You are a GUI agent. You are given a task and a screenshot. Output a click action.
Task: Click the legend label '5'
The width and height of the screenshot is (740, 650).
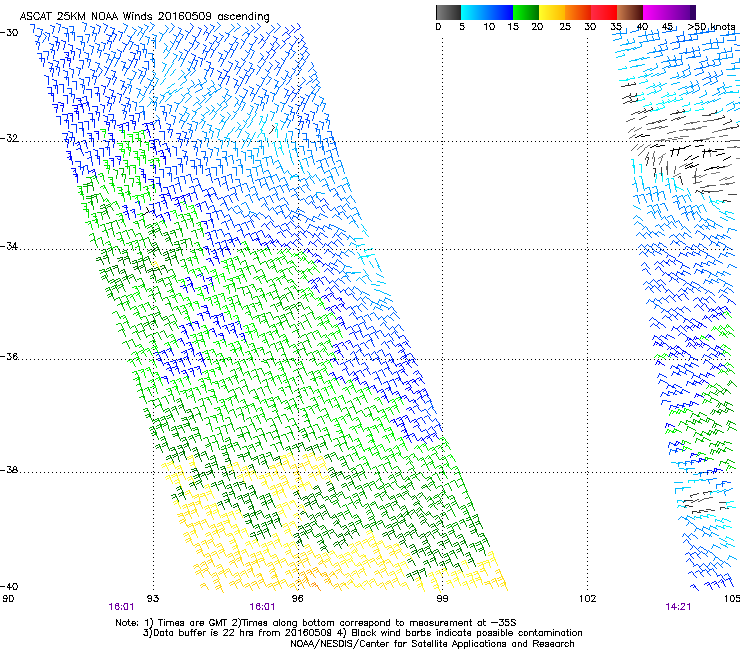(x=462, y=27)
